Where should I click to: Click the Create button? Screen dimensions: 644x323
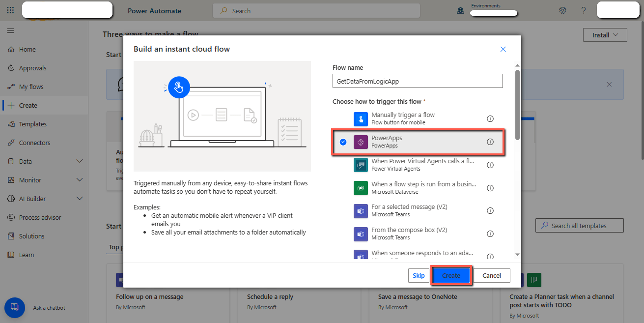[x=451, y=275]
